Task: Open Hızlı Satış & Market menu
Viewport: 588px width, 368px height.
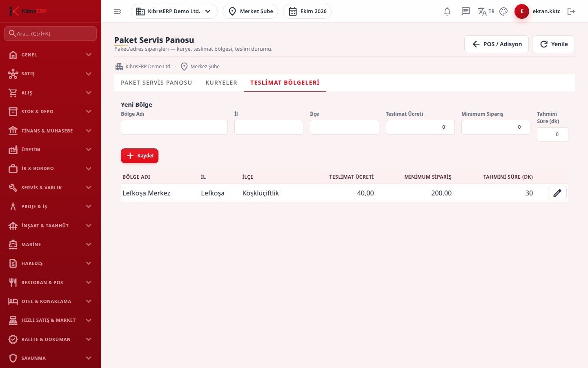Action: (x=51, y=320)
